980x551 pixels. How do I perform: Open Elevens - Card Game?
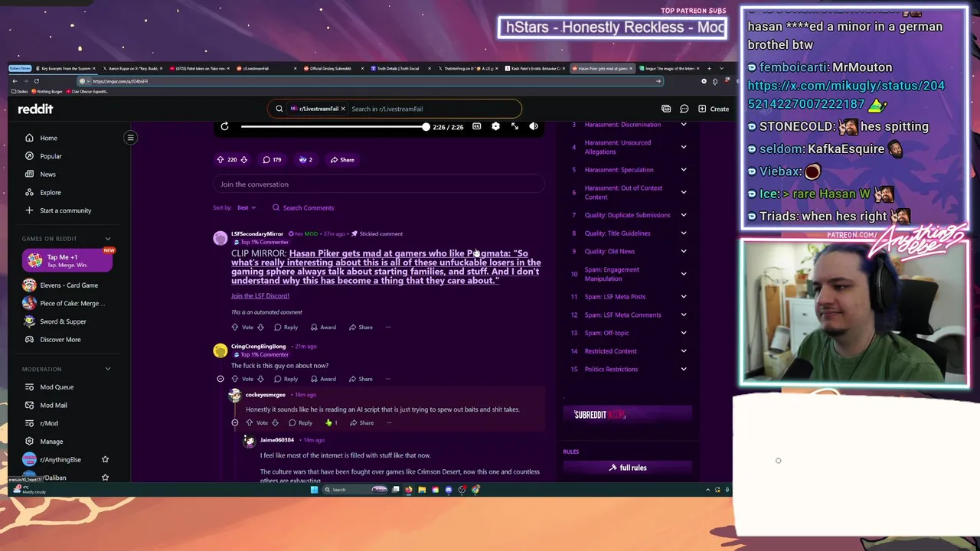tap(67, 285)
